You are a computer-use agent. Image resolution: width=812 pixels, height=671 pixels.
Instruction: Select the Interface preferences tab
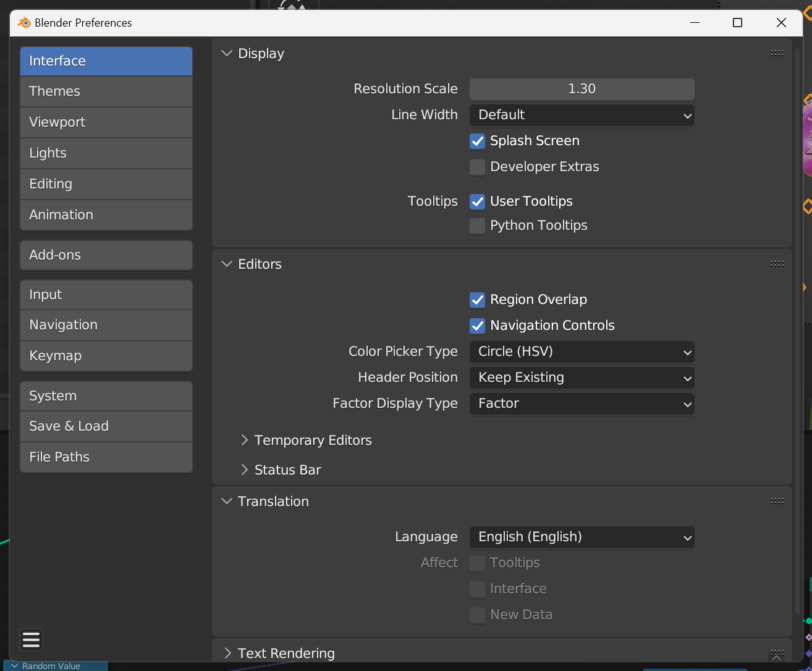pyautogui.click(x=106, y=61)
